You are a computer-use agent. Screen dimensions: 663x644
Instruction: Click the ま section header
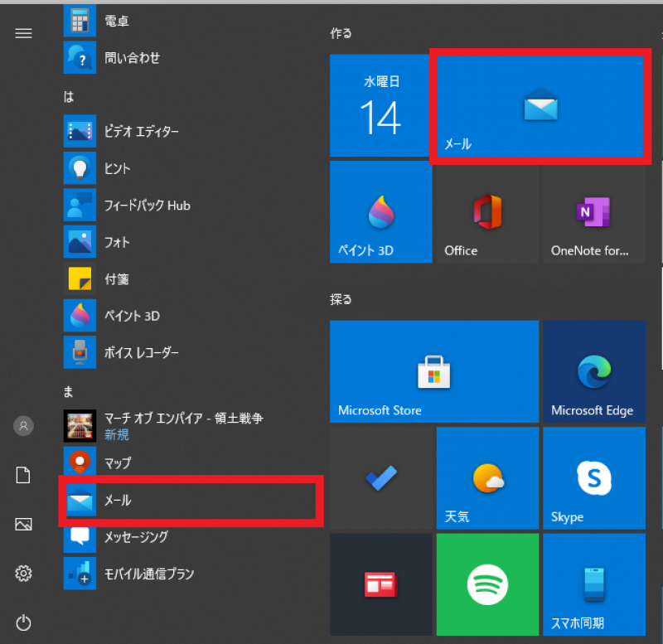70,390
